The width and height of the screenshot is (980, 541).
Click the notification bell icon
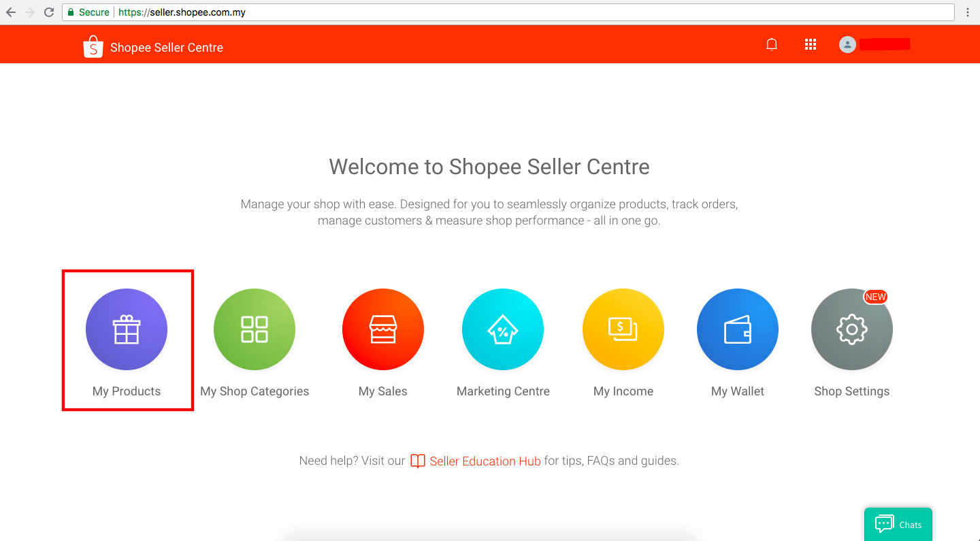point(772,44)
